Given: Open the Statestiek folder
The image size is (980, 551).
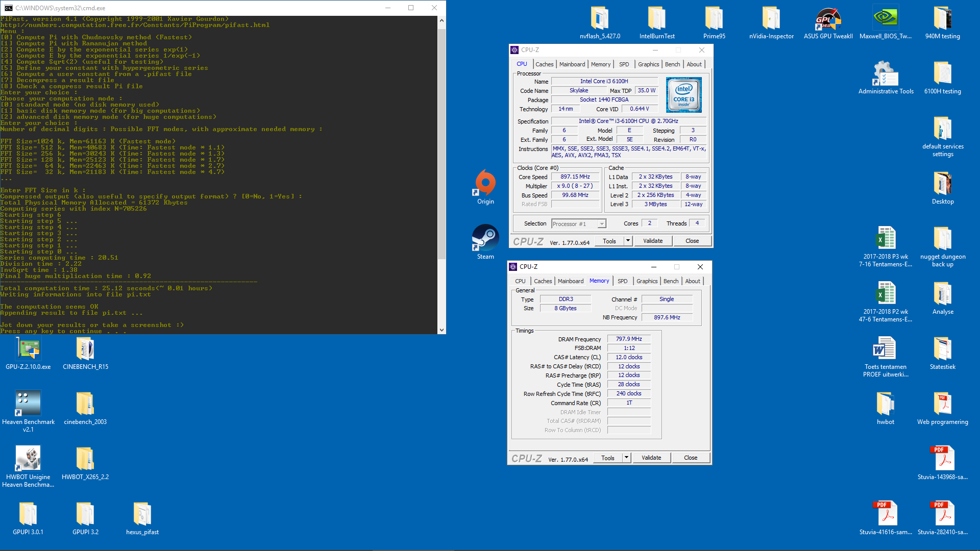Looking at the screenshot, I should click(x=943, y=354).
